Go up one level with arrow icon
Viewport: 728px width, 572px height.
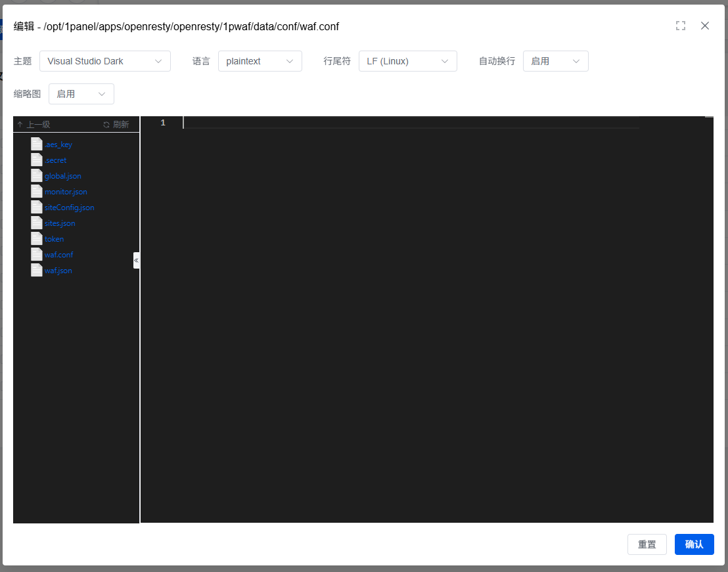click(x=20, y=125)
